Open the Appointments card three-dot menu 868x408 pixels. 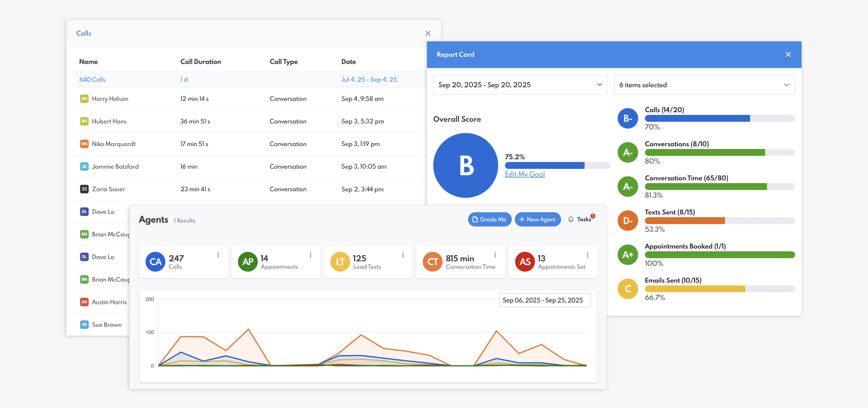[x=310, y=255]
